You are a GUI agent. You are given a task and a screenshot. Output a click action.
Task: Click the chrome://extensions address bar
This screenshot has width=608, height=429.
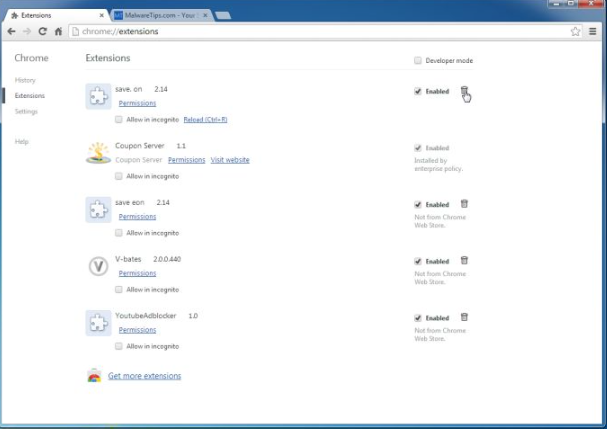click(x=300, y=32)
